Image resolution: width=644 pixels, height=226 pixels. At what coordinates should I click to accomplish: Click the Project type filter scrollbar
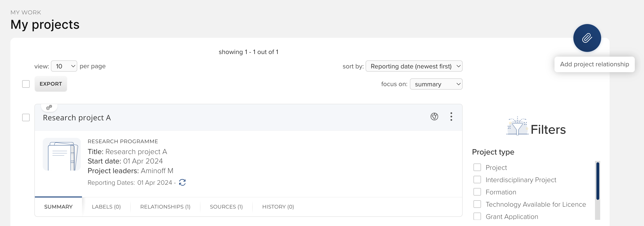pos(598,181)
